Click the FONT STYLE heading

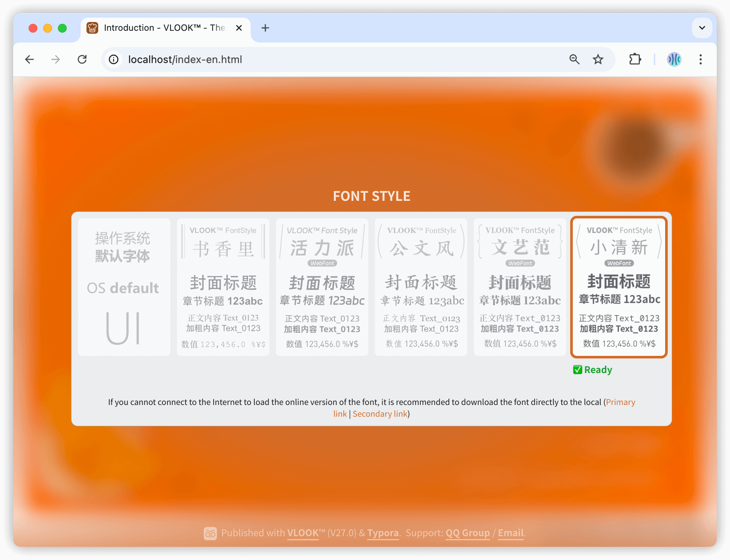point(372,196)
